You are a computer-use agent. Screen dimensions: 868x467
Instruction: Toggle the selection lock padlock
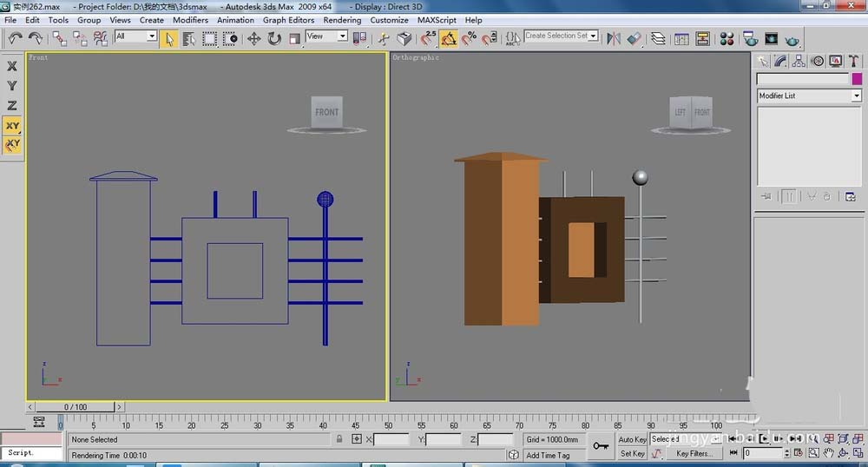pyautogui.click(x=339, y=439)
